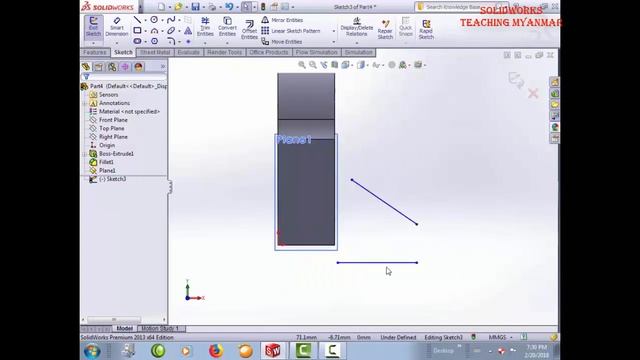Open the dropdown next to Linear Sketch Pattern

(x=333, y=31)
